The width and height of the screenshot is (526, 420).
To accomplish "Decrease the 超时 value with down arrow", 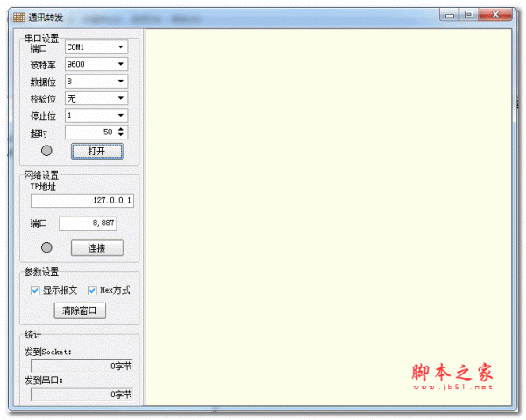I will [x=121, y=134].
